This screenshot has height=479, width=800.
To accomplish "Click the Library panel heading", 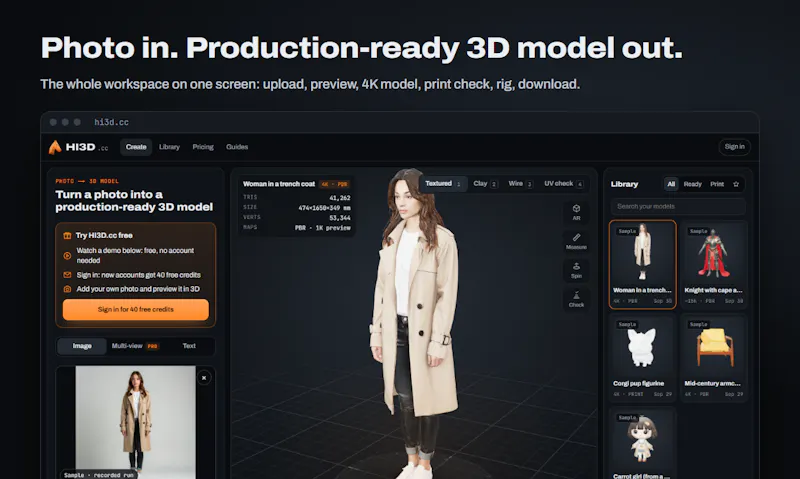I will tap(624, 184).
